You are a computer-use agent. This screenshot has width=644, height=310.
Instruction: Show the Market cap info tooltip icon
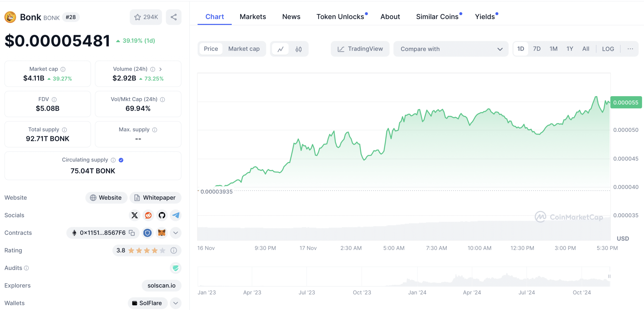(63, 69)
